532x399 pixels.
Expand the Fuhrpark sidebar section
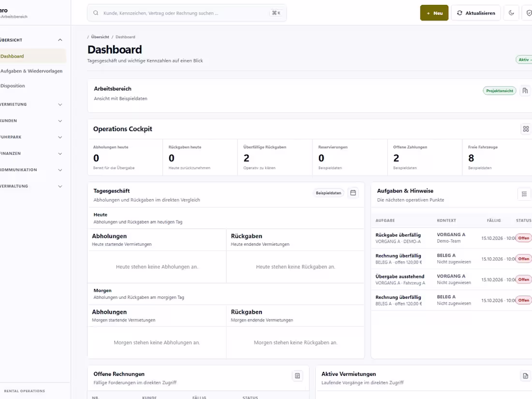click(x=31, y=137)
